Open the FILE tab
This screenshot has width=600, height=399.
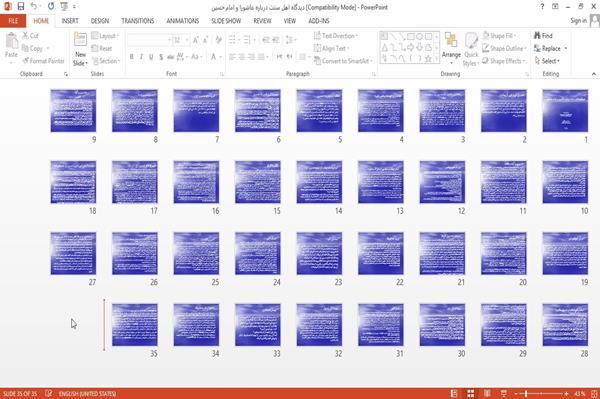click(x=13, y=21)
